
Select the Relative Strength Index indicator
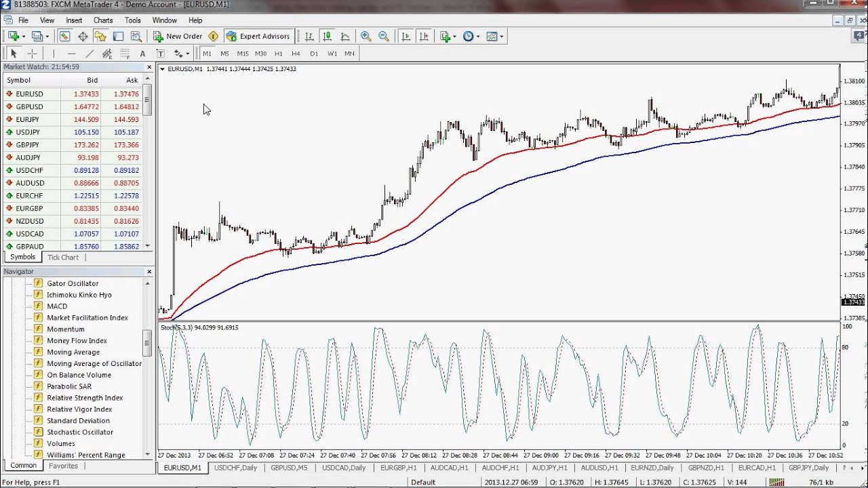(x=85, y=398)
